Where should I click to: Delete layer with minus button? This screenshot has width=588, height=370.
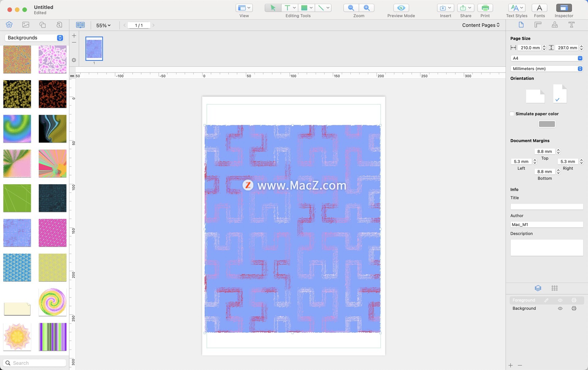[520, 365]
